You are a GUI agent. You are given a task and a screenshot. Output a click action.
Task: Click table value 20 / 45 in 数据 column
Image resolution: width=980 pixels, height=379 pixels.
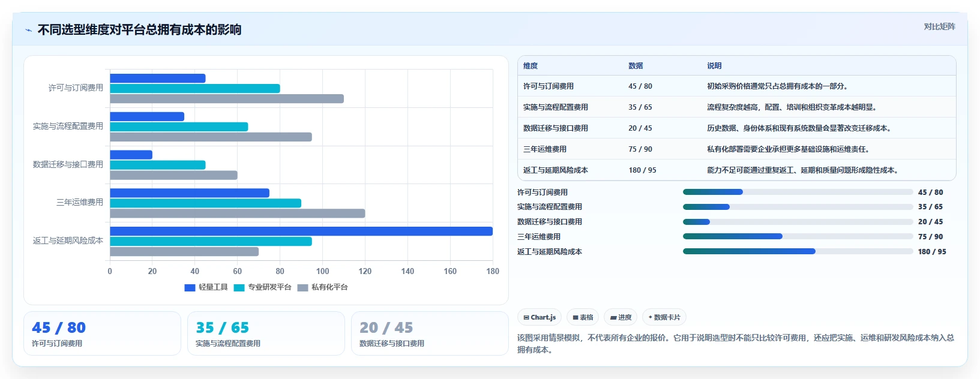click(640, 128)
